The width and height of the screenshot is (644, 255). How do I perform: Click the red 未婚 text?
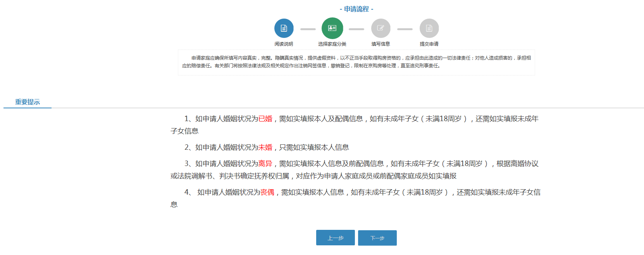coord(265,147)
